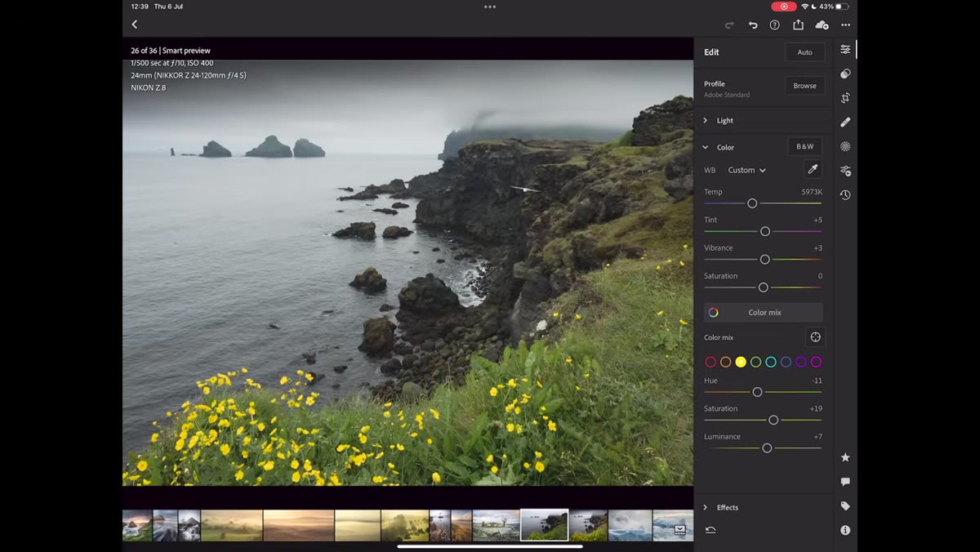980x552 pixels.
Task: Pick the white balance eyedropper tool
Action: point(813,170)
